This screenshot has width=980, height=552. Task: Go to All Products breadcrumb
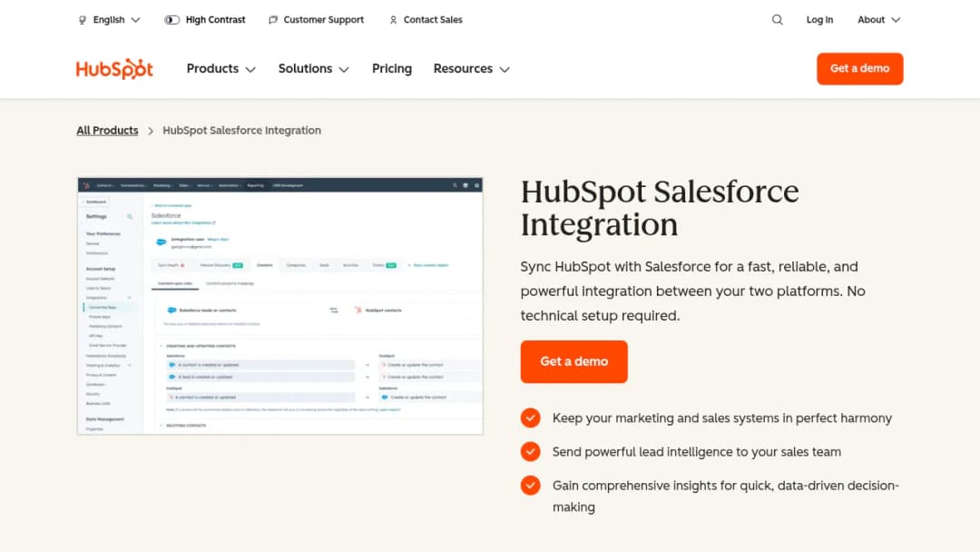[x=107, y=130]
